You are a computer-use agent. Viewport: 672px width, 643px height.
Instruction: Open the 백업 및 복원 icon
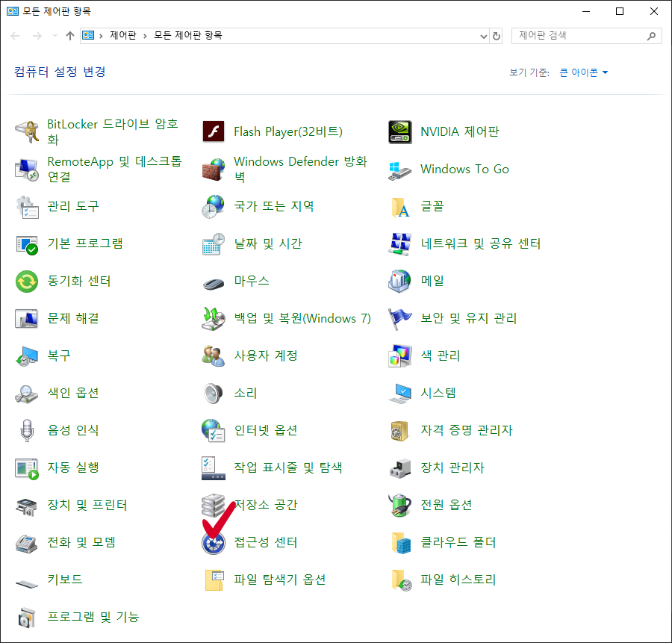point(213,318)
